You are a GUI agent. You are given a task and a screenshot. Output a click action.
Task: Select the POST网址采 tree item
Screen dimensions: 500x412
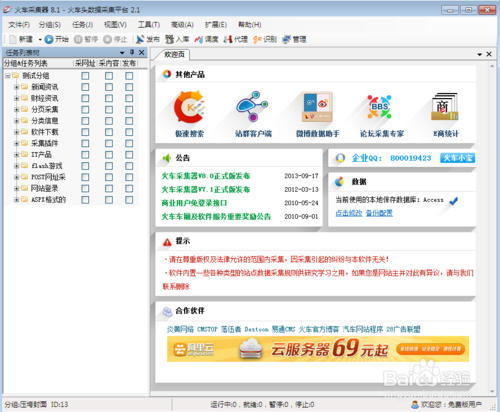click(48, 177)
